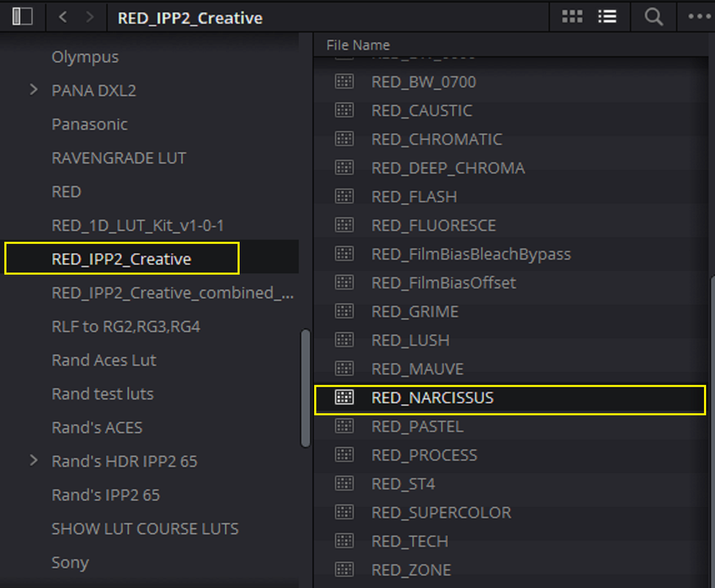Screen dimensions: 715x588
Task: Click the RED_CAUSTIC LUT icon
Action: coord(344,110)
